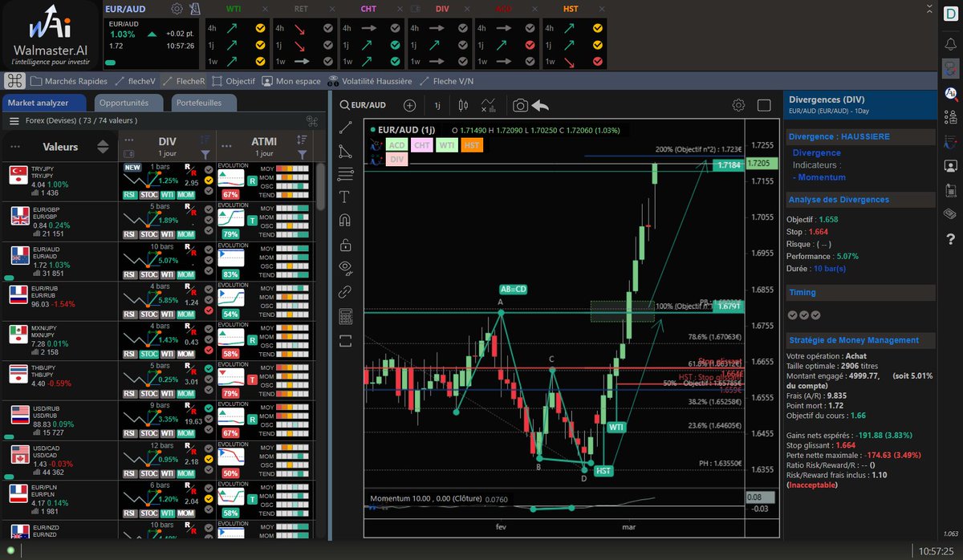Click the MOM tag in EUR/RUB row

[185, 314]
